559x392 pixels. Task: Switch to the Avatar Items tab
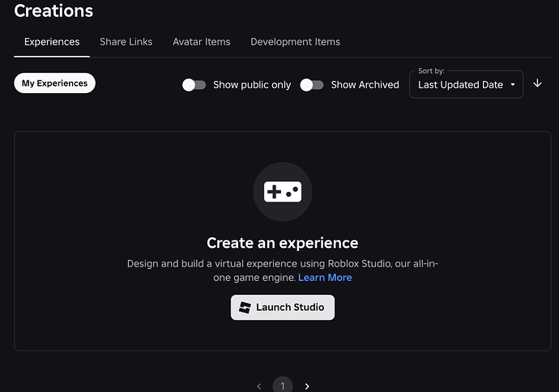[202, 42]
